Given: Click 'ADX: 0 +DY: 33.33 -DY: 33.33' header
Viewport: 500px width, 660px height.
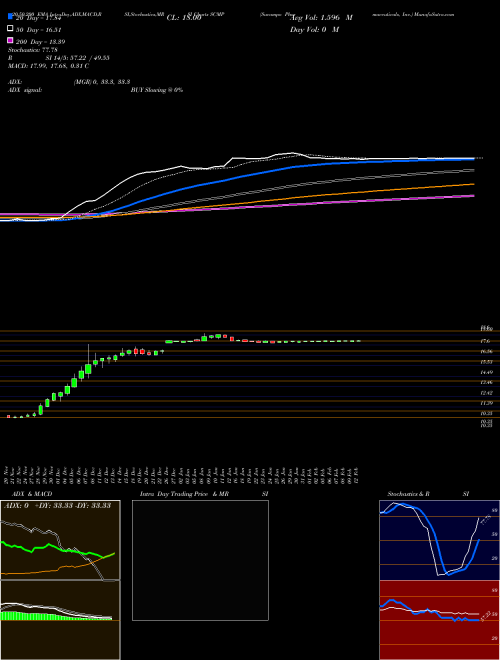Looking at the screenshot, I should (x=57, y=506).
